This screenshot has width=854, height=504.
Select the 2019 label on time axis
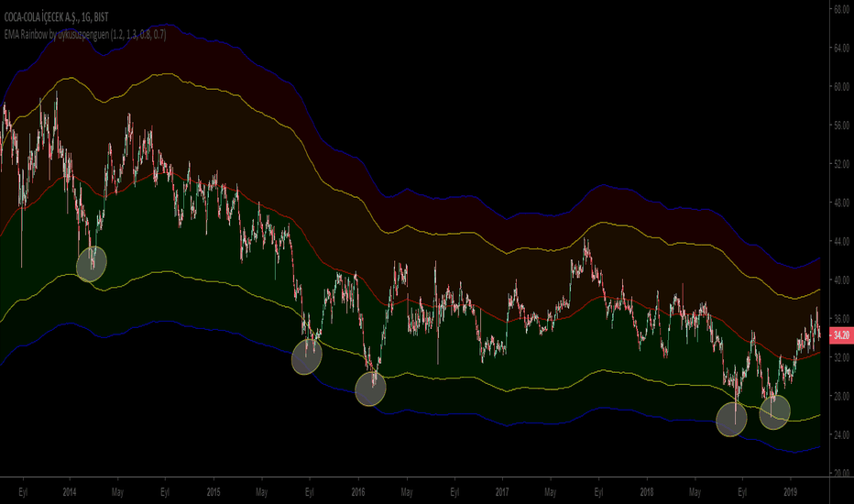click(790, 492)
